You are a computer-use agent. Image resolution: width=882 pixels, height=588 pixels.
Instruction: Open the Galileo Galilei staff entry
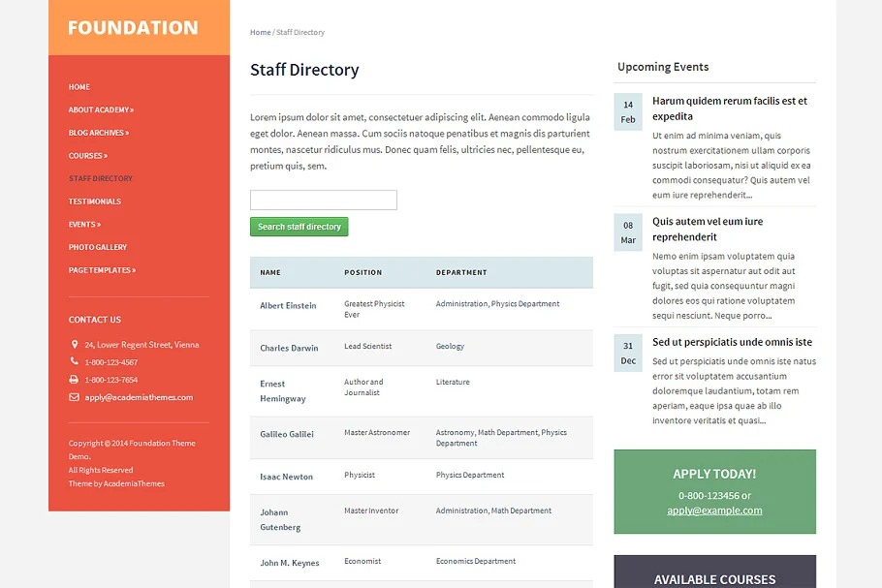[x=287, y=434]
